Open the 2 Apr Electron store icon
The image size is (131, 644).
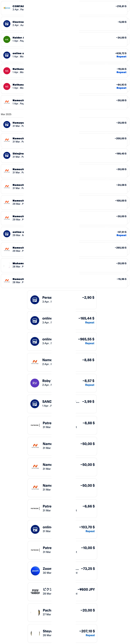coord(7,24)
